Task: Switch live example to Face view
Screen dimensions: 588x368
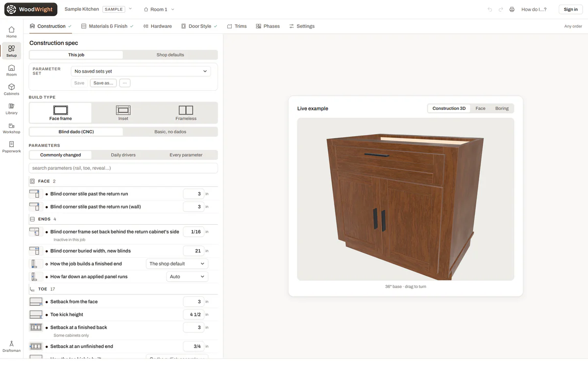Action: coord(480,108)
